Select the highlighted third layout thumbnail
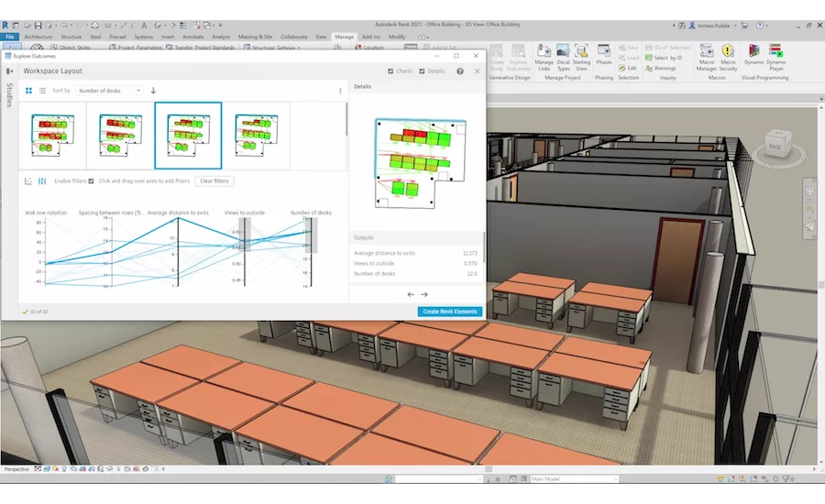This screenshot has width=825, height=504. click(188, 136)
